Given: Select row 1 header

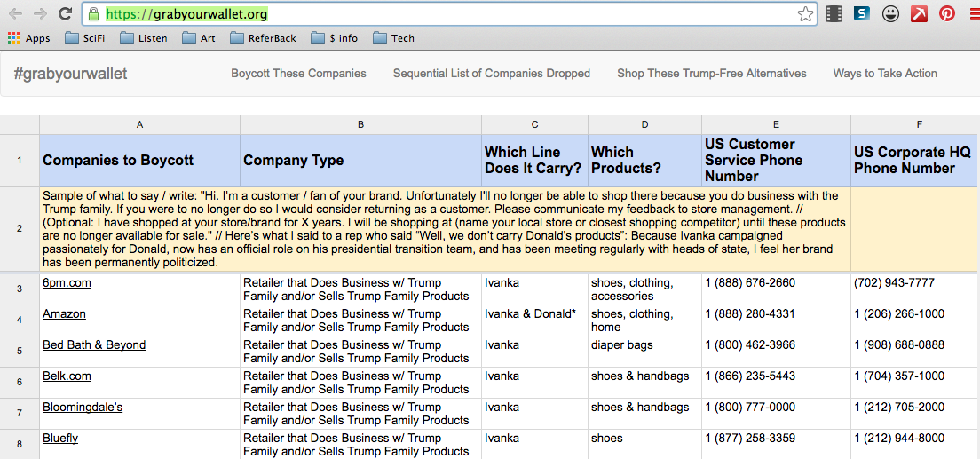Looking at the screenshot, I should 20,160.
